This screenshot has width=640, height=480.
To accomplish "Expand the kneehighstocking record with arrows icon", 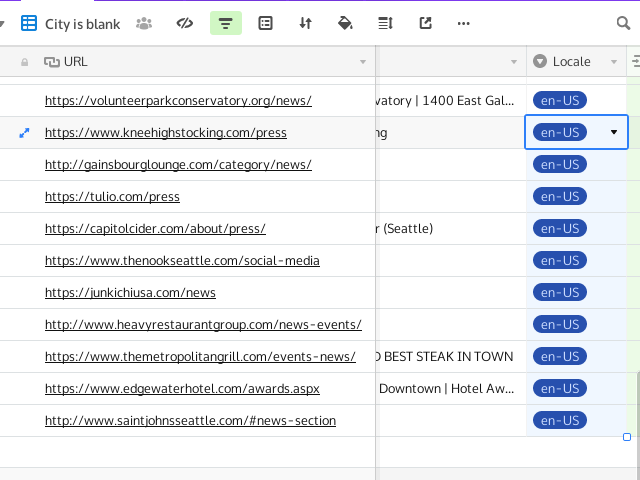I will 24,133.
